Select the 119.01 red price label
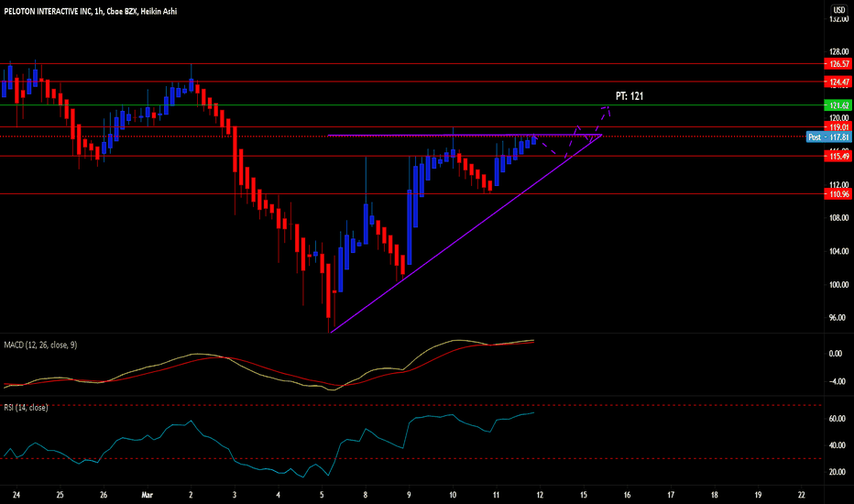854x504 pixels. pyautogui.click(x=838, y=127)
